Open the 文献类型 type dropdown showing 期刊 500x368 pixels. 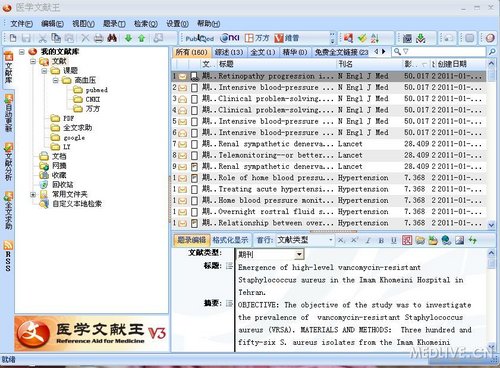[x=299, y=255]
